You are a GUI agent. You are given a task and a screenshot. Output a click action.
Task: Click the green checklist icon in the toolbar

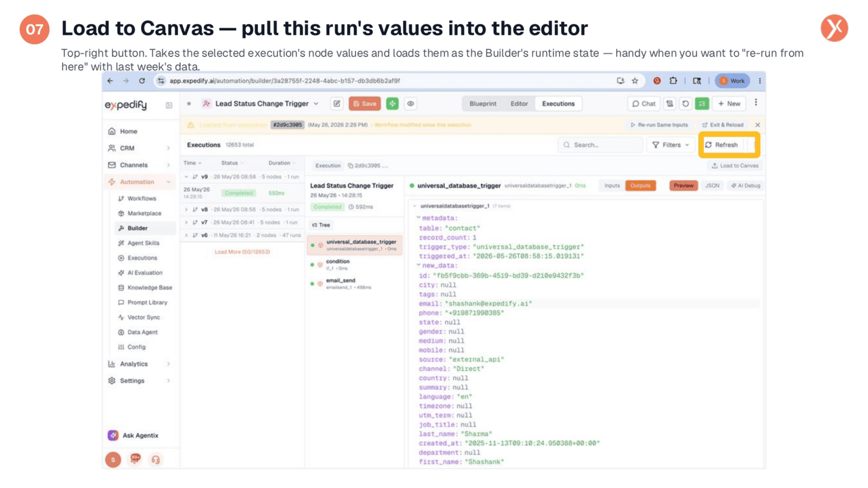click(702, 104)
